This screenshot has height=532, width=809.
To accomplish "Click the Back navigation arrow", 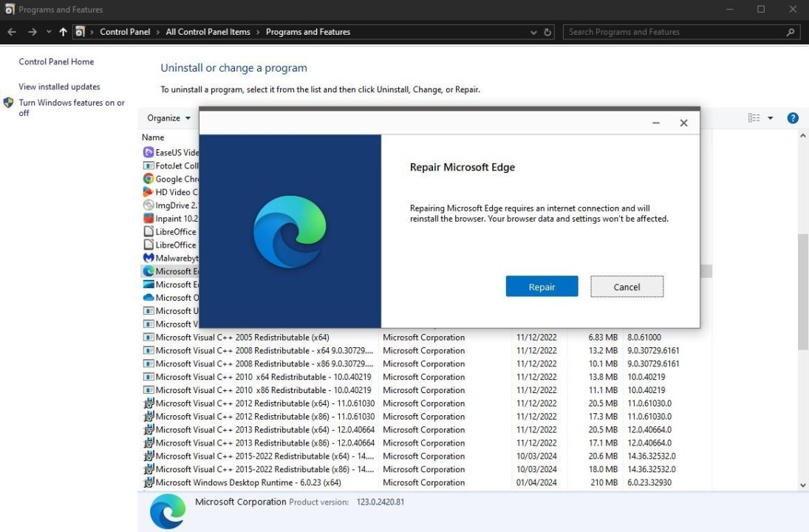I will [x=12, y=32].
